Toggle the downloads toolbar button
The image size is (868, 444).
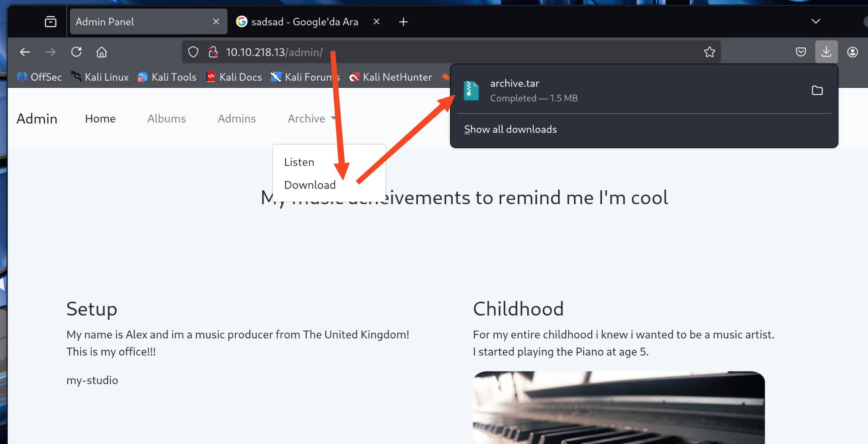pyautogui.click(x=826, y=52)
